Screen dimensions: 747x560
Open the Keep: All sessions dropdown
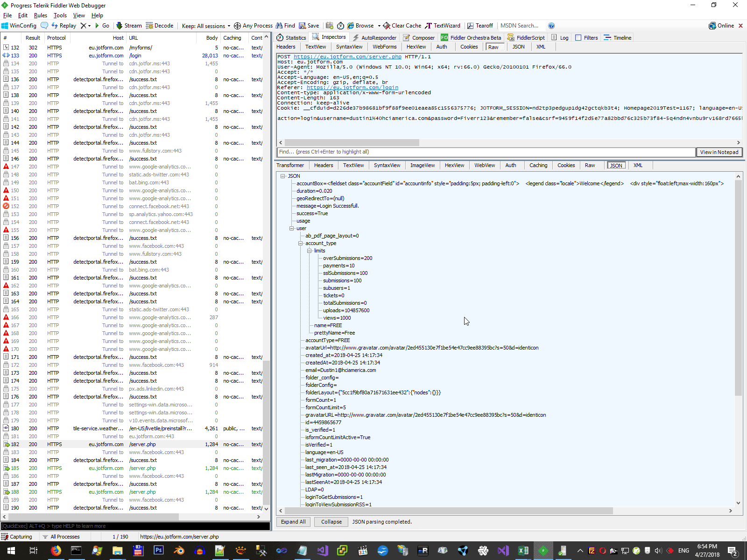[x=206, y=26]
